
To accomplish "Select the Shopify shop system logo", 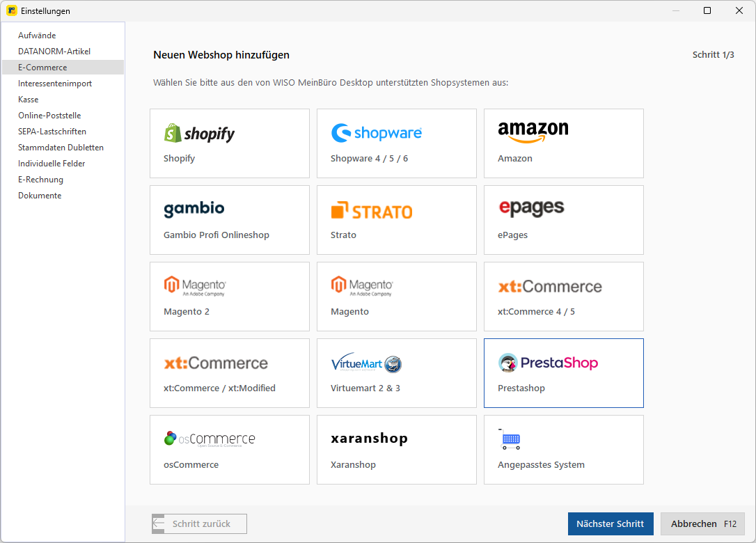I will pyautogui.click(x=199, y=134).
